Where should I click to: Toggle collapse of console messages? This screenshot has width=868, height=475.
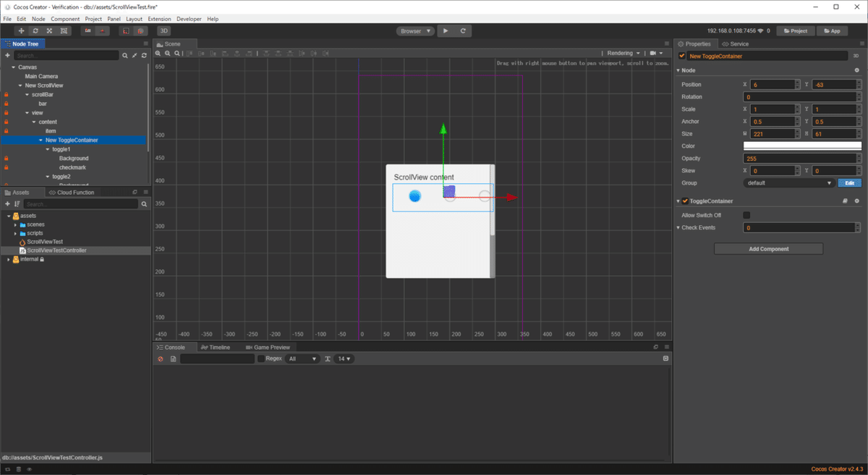665,358
